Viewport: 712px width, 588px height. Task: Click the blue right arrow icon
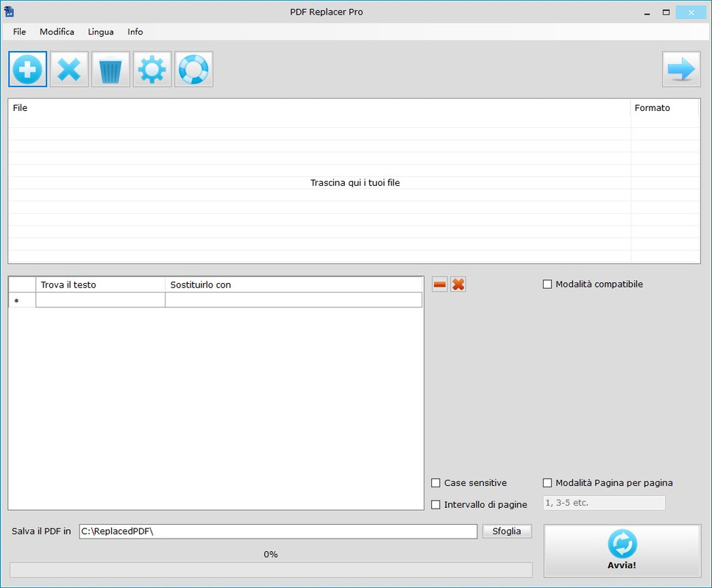[681, 69]
